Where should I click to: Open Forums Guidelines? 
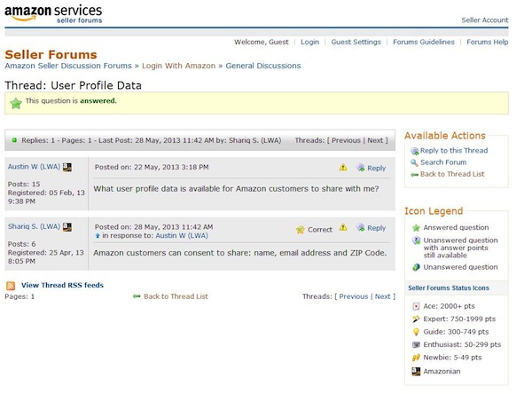tap(424, 42)
